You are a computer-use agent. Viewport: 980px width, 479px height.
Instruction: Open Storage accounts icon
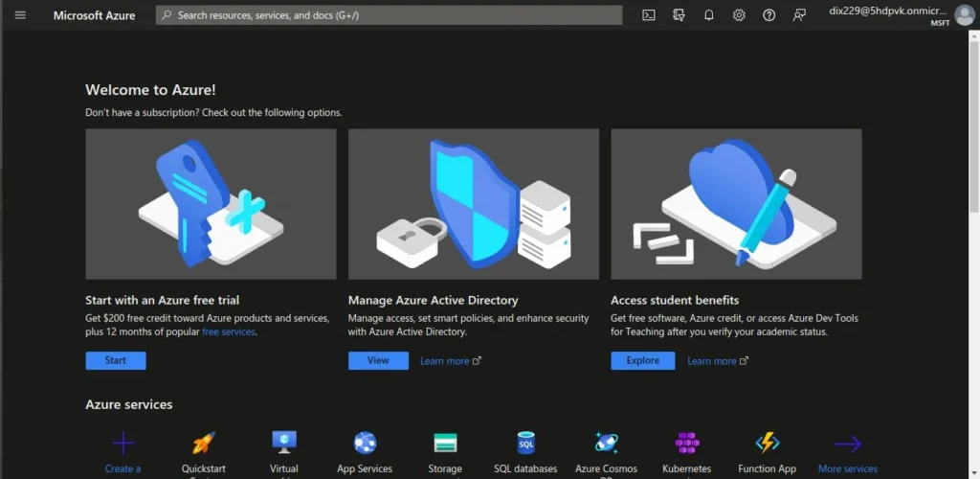coord(446,443)
